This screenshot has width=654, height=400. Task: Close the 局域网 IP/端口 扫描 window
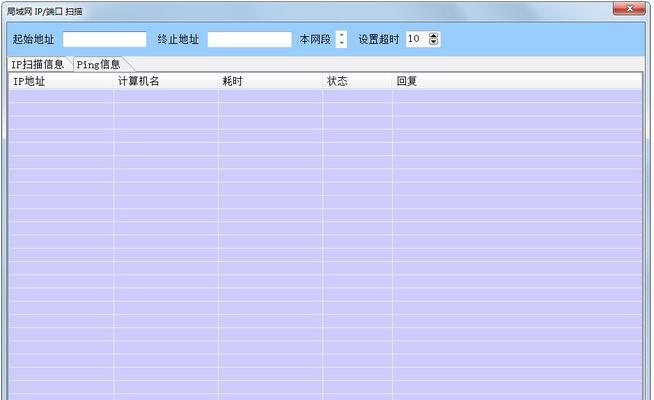tap(629, 8)
